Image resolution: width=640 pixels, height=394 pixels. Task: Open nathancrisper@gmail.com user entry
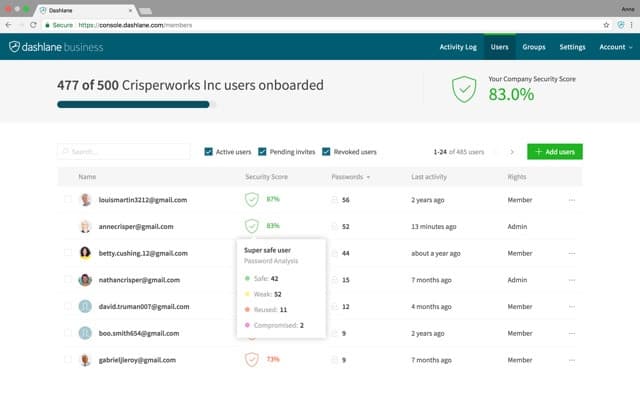(x=139, y=280)
